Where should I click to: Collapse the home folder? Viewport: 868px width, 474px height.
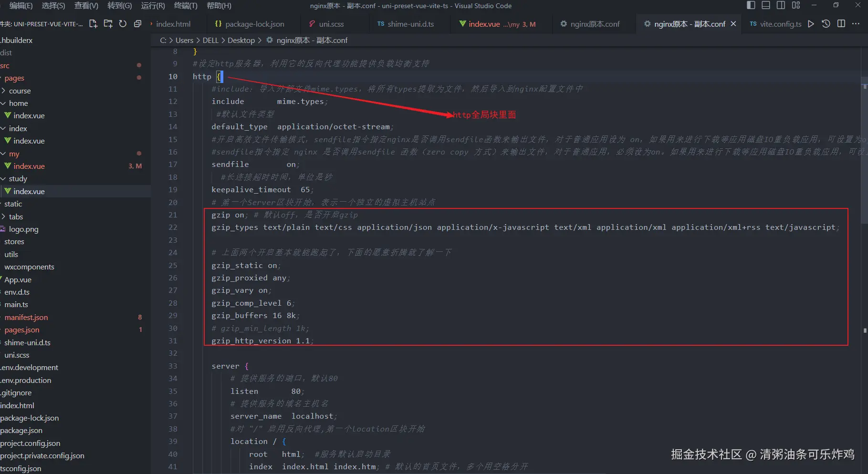pyautogui.click(x=19, y=103)
